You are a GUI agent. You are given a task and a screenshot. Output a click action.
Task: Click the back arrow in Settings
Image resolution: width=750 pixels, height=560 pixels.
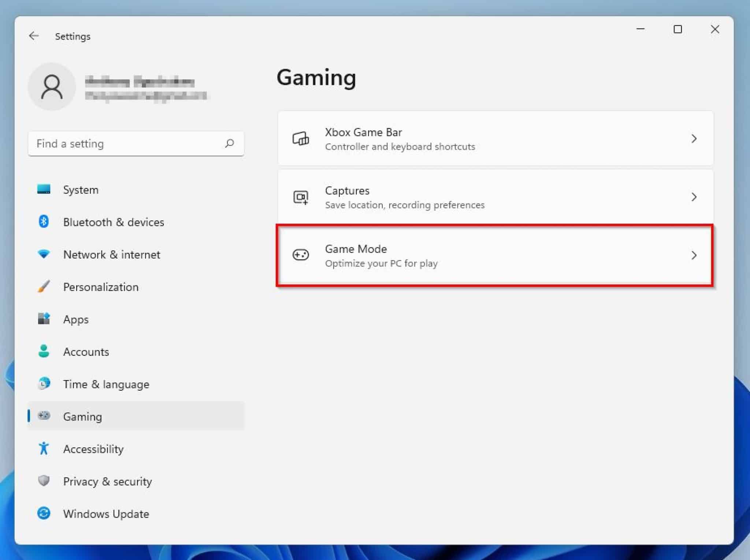[34, 36]
